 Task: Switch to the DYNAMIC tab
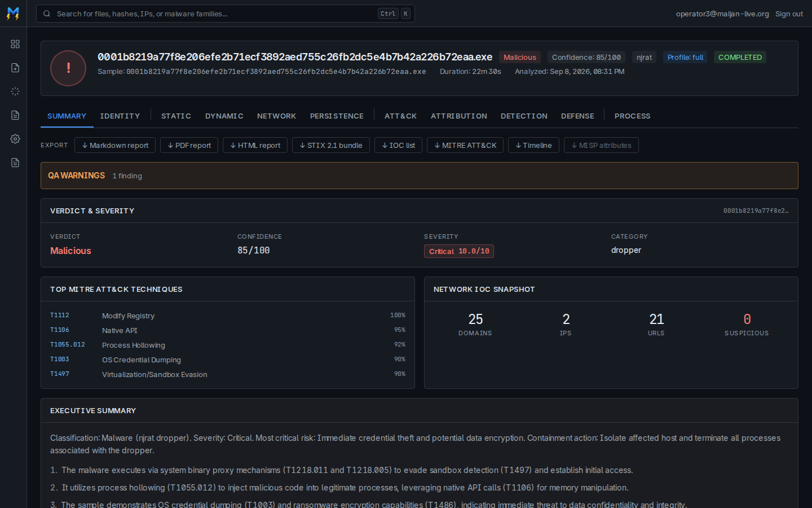(224, 116)
